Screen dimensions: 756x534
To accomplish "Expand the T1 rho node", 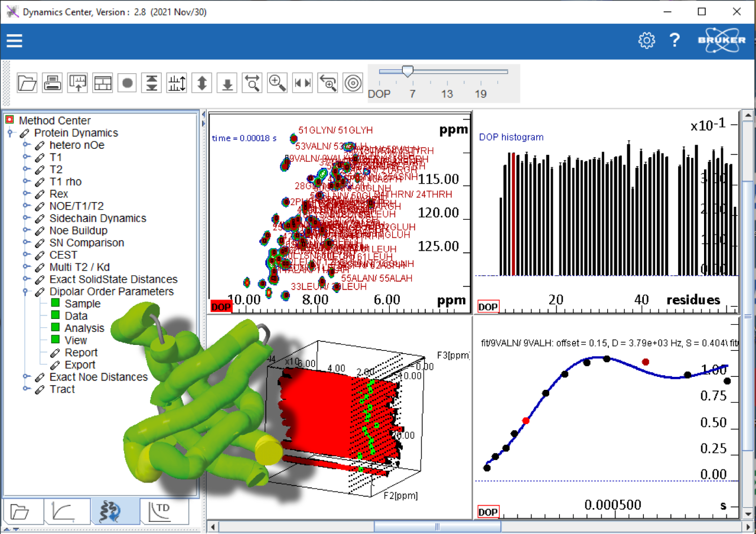I will click(x=26, y=181).
